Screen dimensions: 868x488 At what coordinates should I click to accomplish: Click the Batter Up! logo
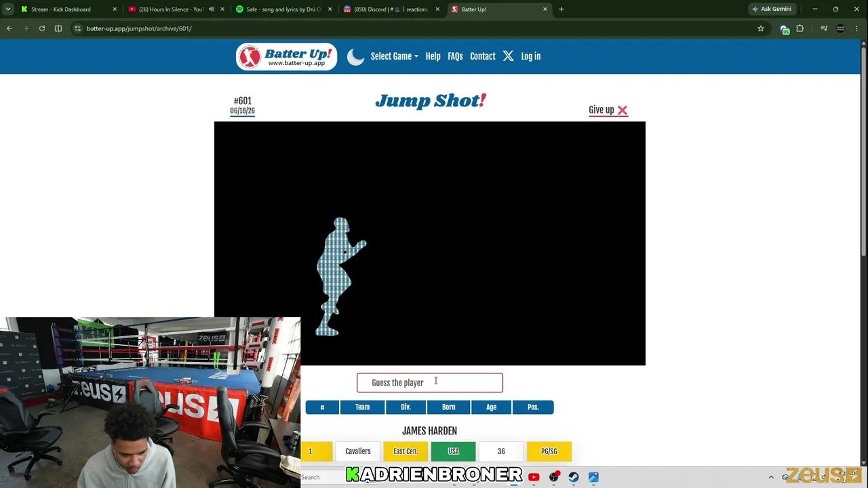click(x=286, y=57)
